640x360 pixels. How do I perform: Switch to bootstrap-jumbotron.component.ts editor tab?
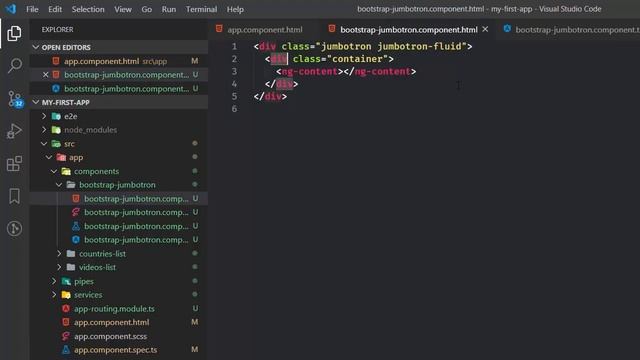571,29
